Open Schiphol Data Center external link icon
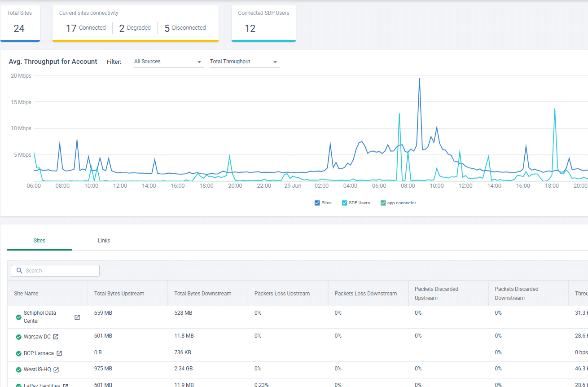The height and width of the screenshot is (387, 588). (x=77, y=317)
